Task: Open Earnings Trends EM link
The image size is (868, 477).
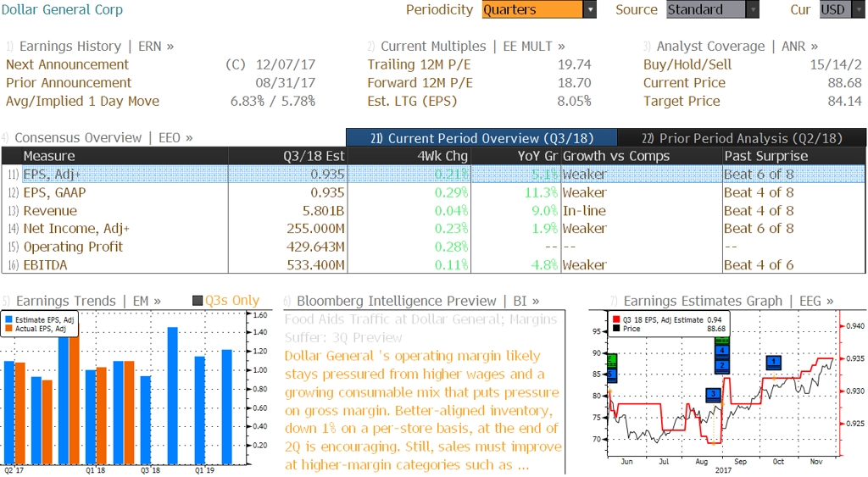Action: (82, 301)
